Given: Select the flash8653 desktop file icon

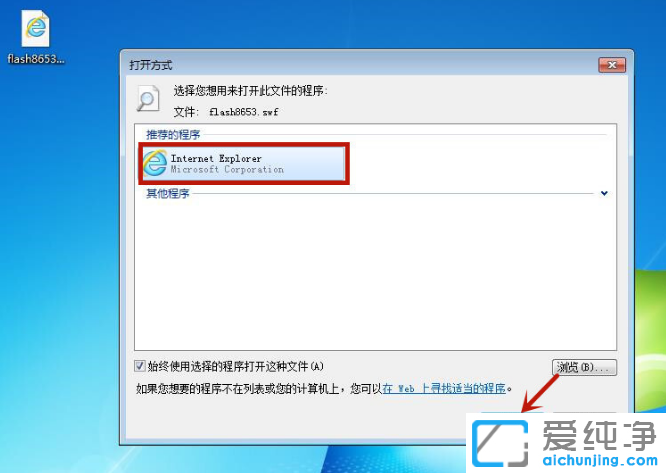Looking at the screenshot, I should (x=36, y=28).
